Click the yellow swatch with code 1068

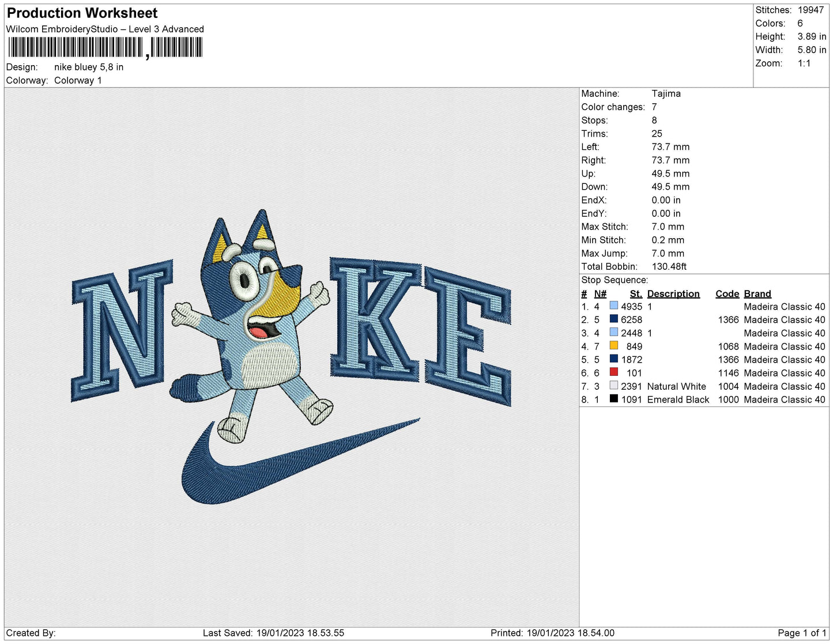tap(613, 346)
